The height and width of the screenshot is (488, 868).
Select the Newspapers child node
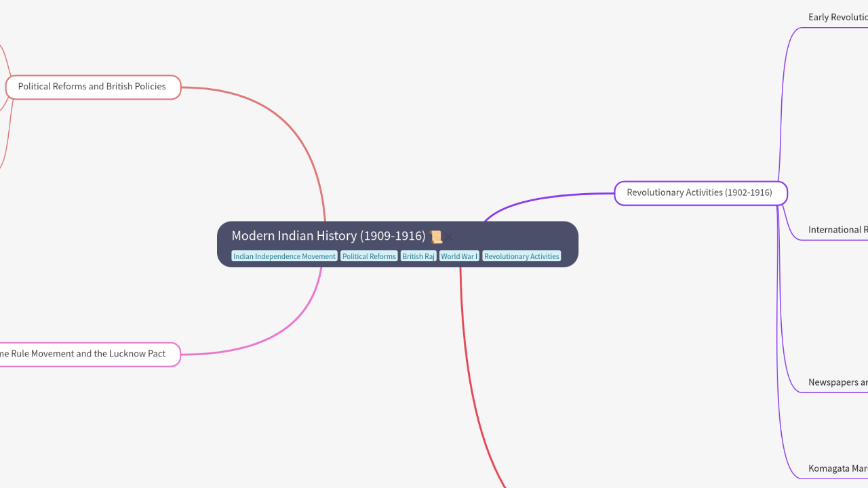[x=838, y=382]
